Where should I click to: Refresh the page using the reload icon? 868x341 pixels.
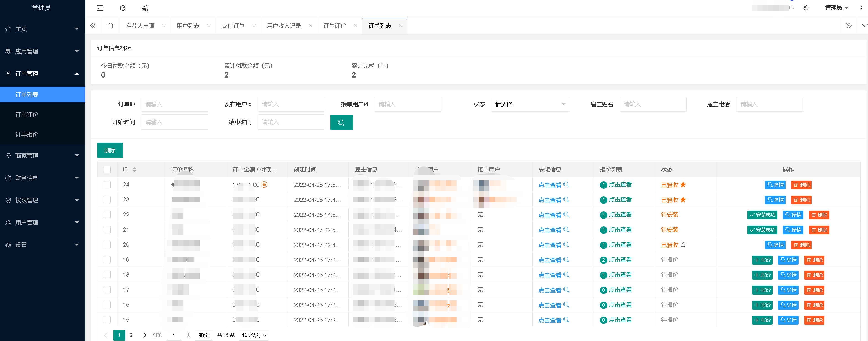[123, 8]
